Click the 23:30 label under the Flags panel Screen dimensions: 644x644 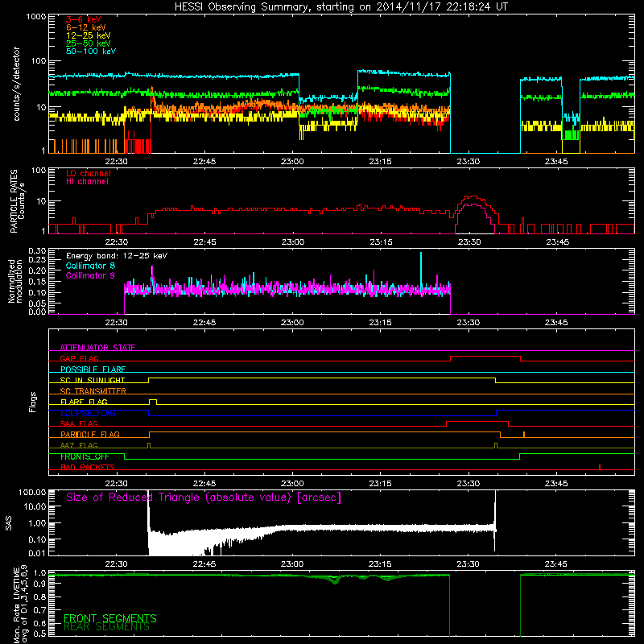point(469,484)
